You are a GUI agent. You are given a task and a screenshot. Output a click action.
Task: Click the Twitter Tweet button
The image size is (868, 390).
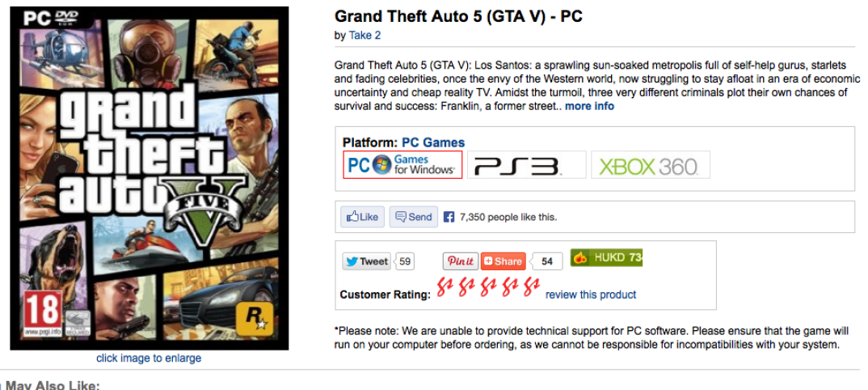pyautogui.click(x=366, y=261)
